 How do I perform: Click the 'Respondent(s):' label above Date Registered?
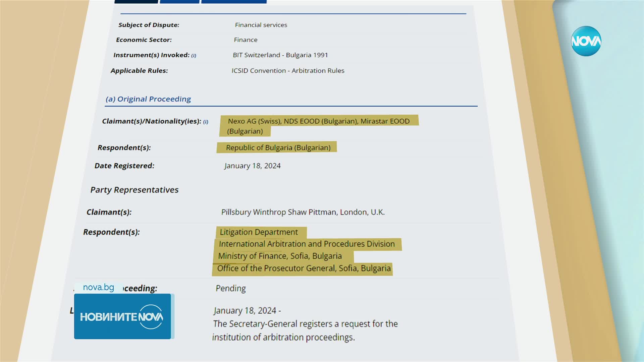[124, 147]
